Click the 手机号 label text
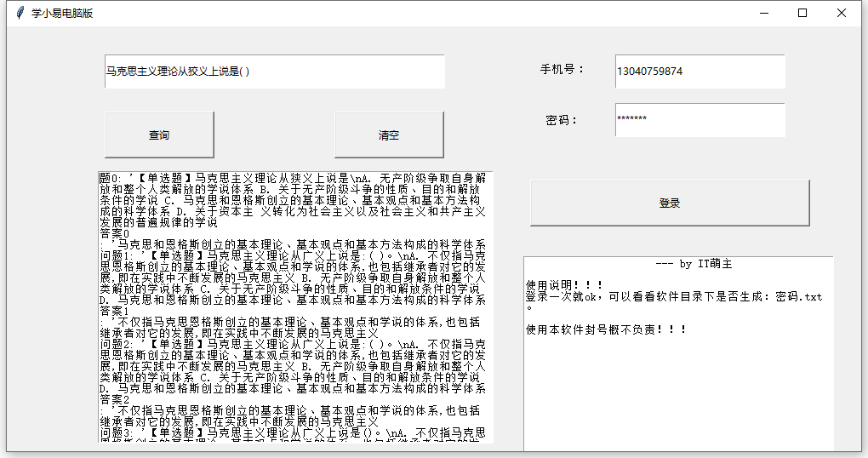The image size is (868, 458). coord(562,69)
